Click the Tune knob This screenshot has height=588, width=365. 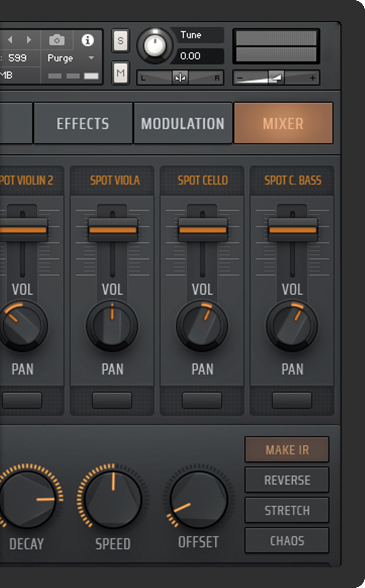[x=155, y=46]
